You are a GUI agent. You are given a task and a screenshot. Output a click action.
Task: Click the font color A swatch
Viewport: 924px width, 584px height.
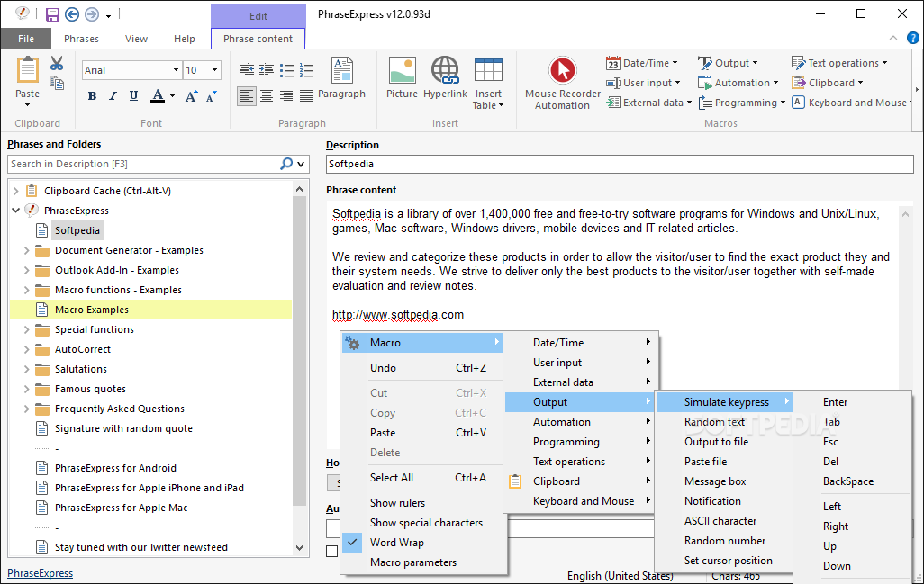pos(158,96)
